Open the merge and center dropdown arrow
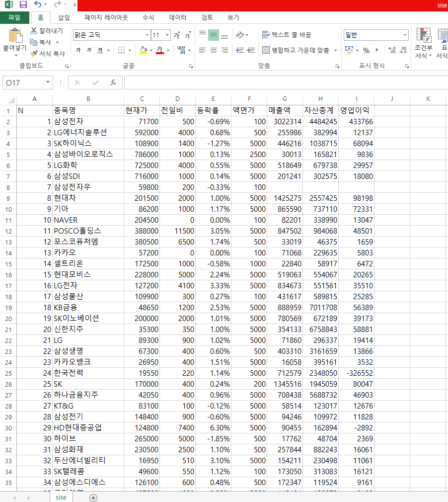 coord(335,50)
